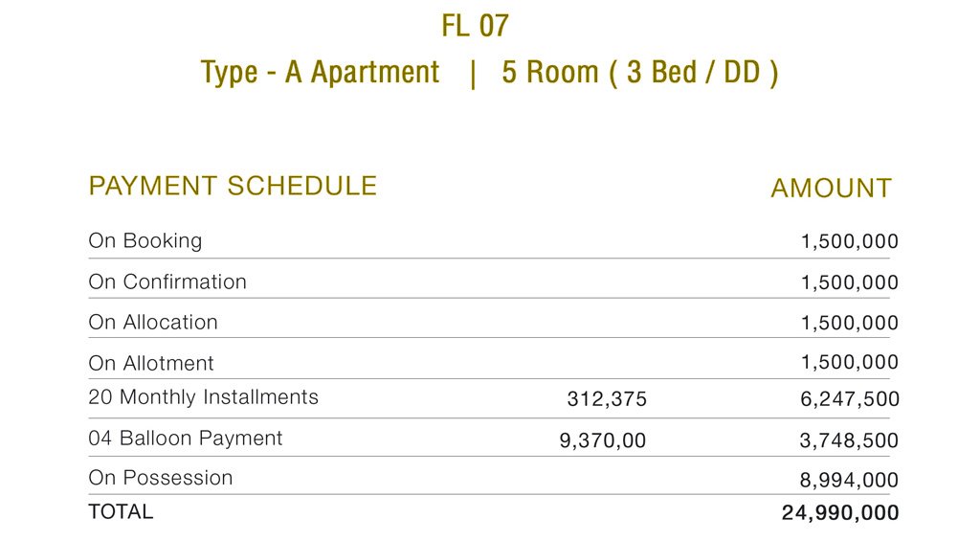Select the On Allocation row label
Image resolution: width=980 pixels, height=541 pixels.
point(153,322)
